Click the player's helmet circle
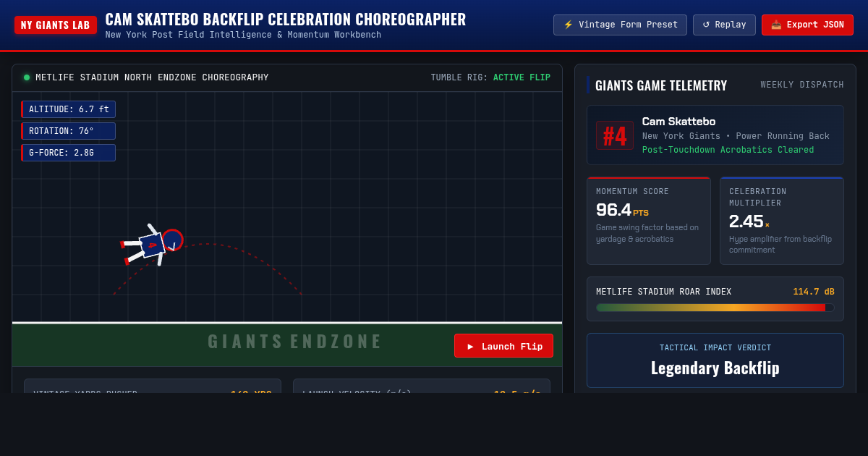 [172, 240]
